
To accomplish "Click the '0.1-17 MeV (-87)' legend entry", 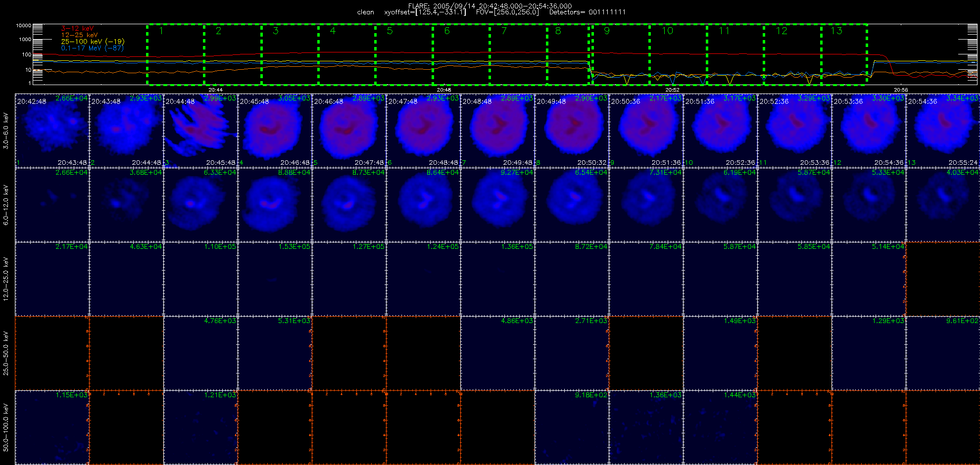I will click(x=92, y=48).
